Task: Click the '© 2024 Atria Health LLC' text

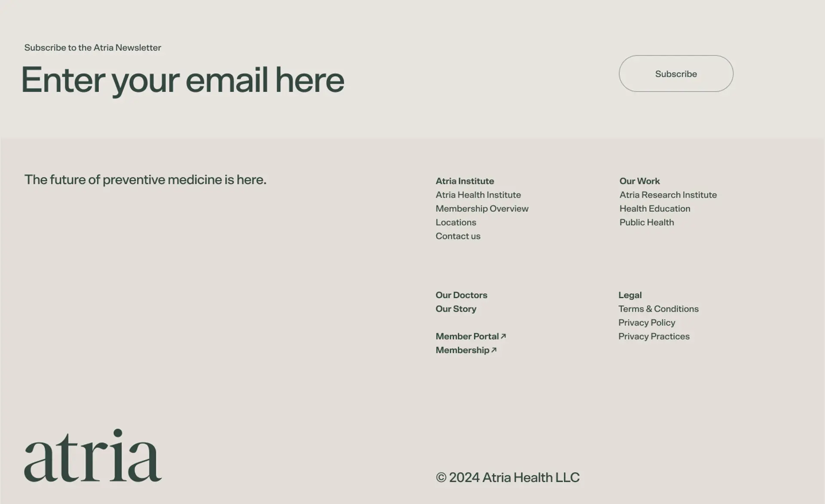Action: coord(507,477)
